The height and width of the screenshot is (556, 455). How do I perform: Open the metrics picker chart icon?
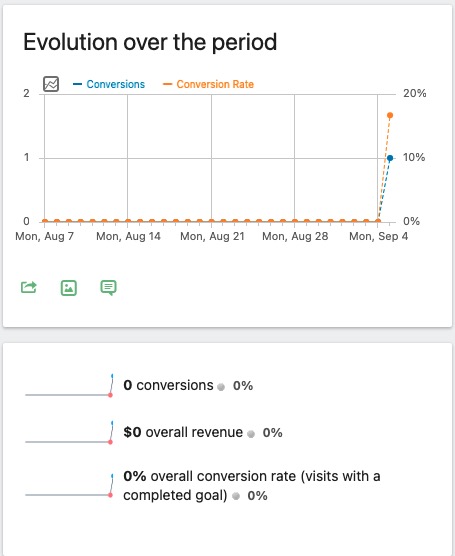[51, 84]
